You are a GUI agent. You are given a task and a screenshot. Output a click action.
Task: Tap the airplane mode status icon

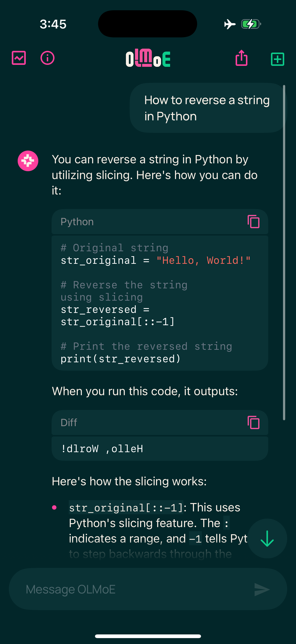230,24
